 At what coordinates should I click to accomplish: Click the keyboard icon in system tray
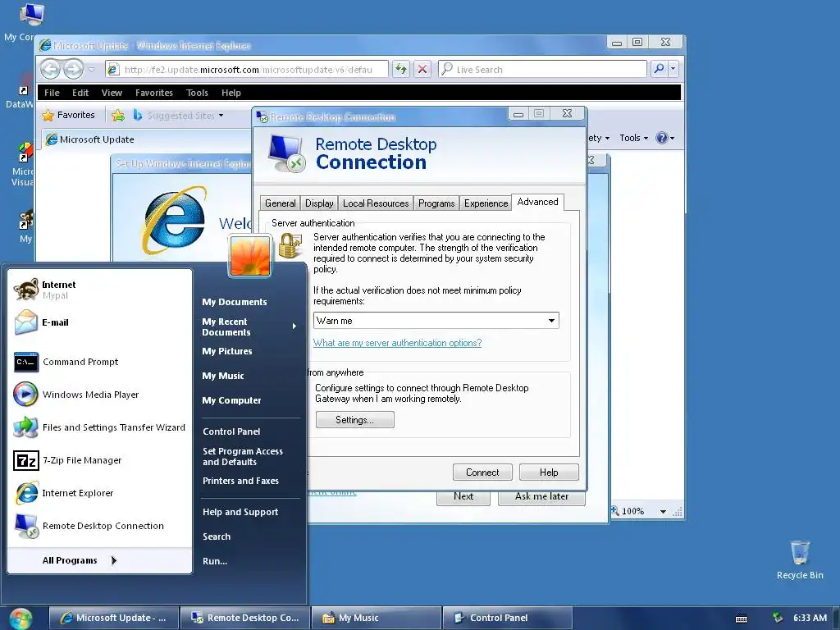click(742, 619)
